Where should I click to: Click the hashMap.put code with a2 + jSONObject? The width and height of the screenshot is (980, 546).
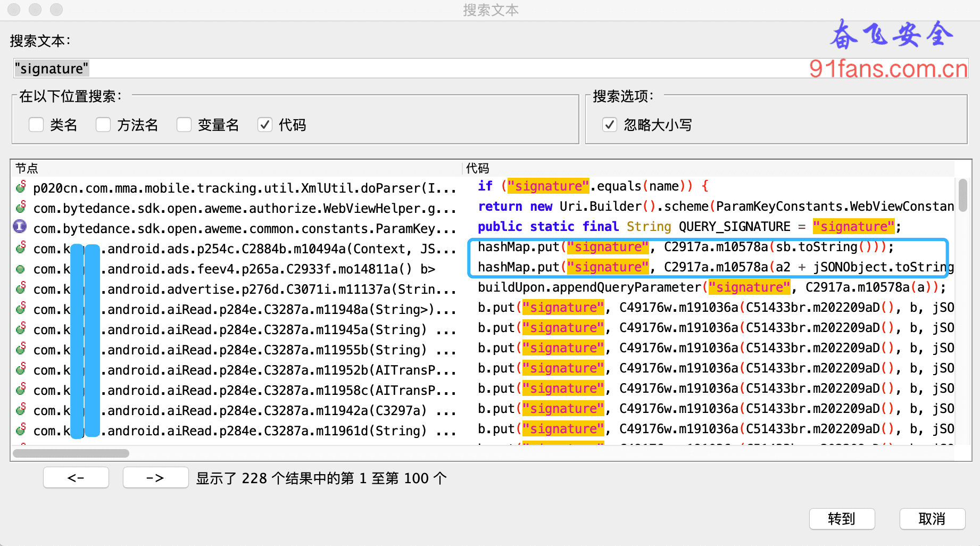tap(716, 267)
